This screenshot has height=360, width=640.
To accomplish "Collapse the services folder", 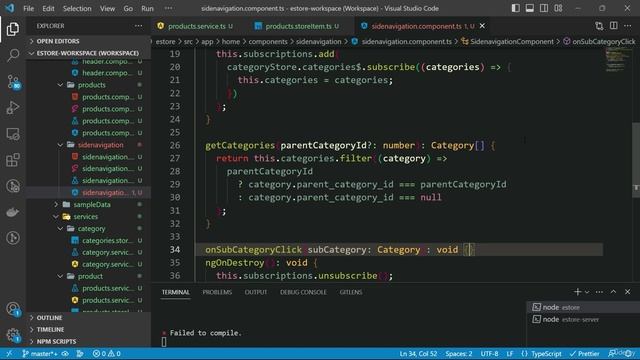I will (x=85, y=216).
